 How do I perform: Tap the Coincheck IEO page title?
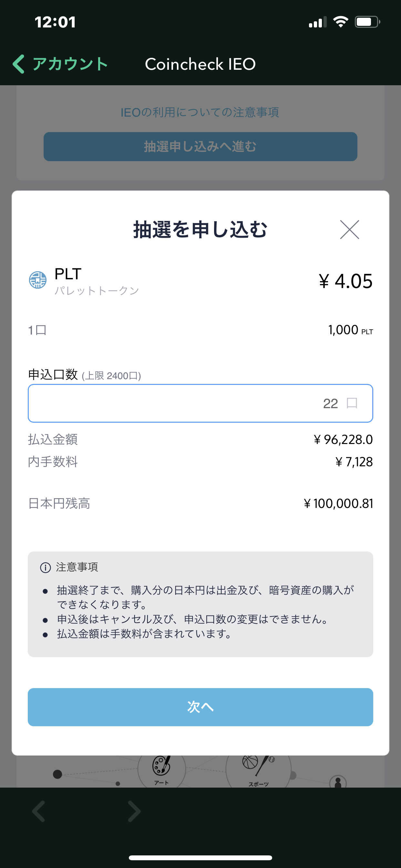click(x=200, y=64)
